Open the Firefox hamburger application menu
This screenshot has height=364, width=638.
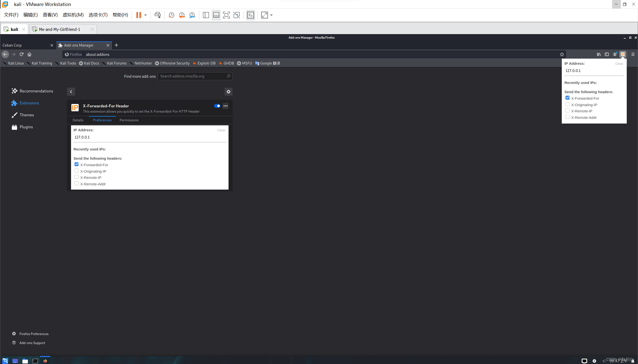[x=633, y=54]
